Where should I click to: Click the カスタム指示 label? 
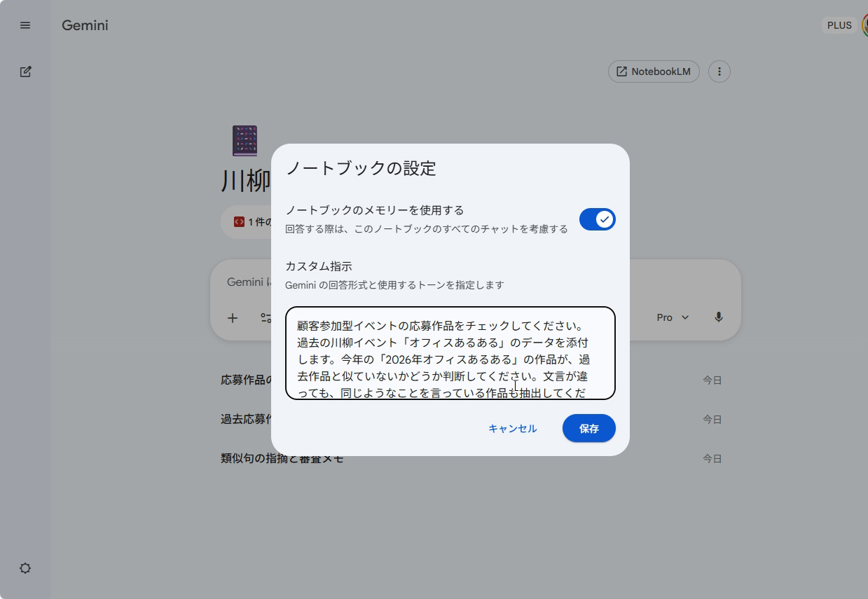tap(319, 266)
